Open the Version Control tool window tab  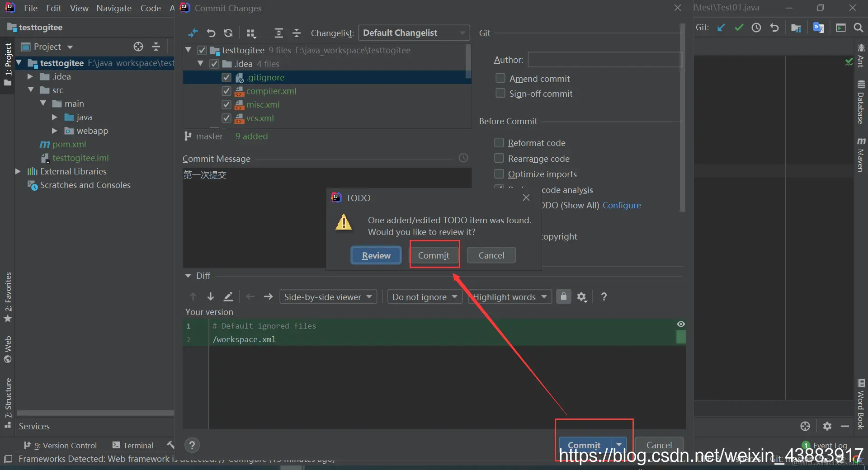(x=60, y=445)
